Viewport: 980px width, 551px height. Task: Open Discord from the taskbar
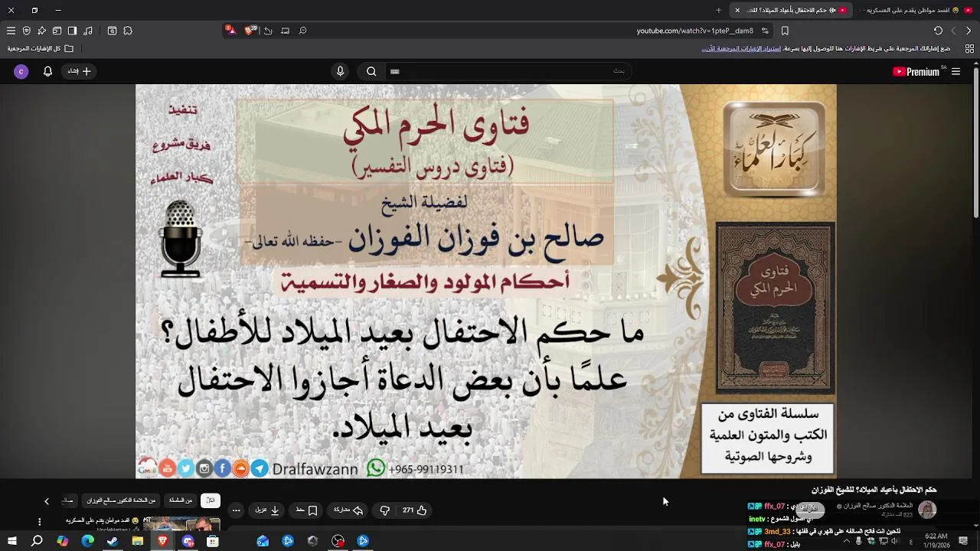[188, 541]
